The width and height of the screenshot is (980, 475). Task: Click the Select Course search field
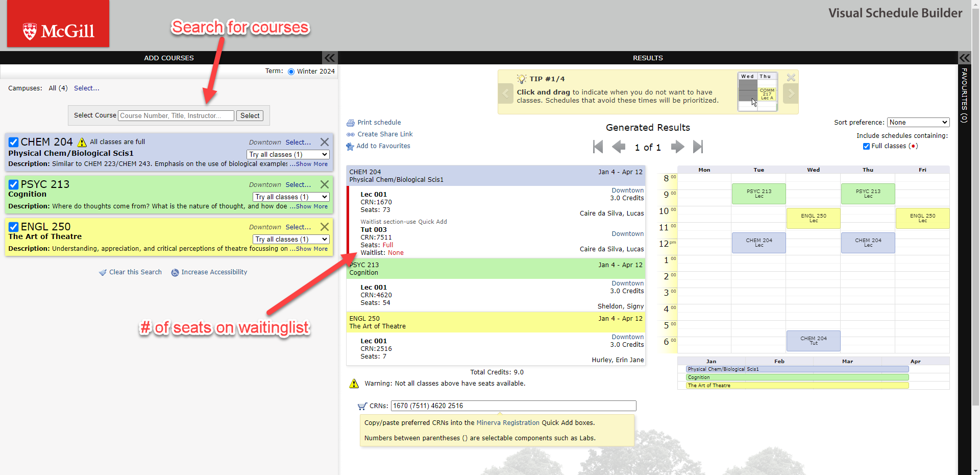[x=176, y=116]
